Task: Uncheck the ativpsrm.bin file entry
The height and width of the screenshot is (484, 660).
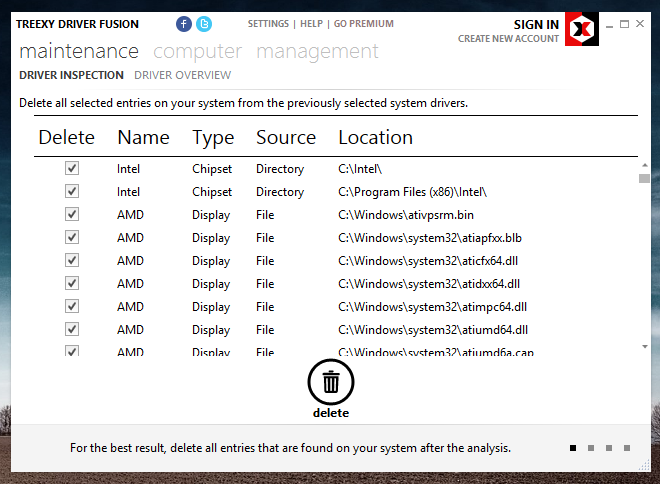Action: (72, 214)
